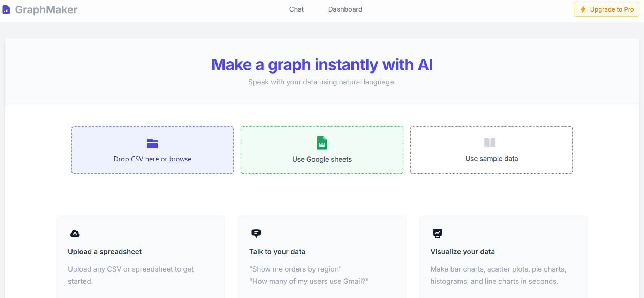This screenshot has height=298, width=644.
Task: Click the blue folder icon
Action: 152,143
